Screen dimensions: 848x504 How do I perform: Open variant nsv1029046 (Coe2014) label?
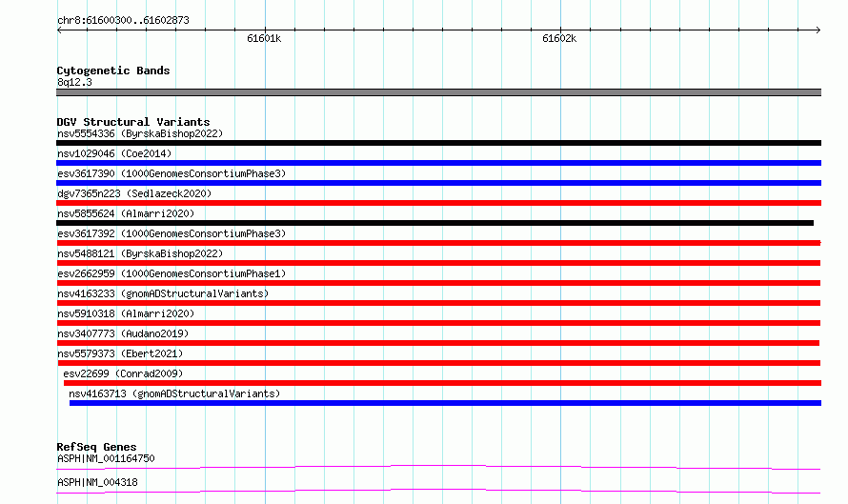pos(114,153)
